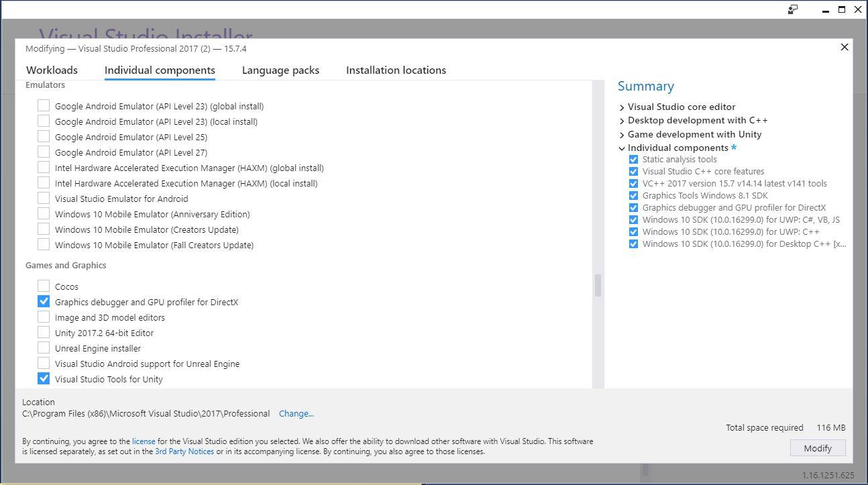Check Unreal Engine installer
Viewport: 868px width, 485px height.
point(44,347)
